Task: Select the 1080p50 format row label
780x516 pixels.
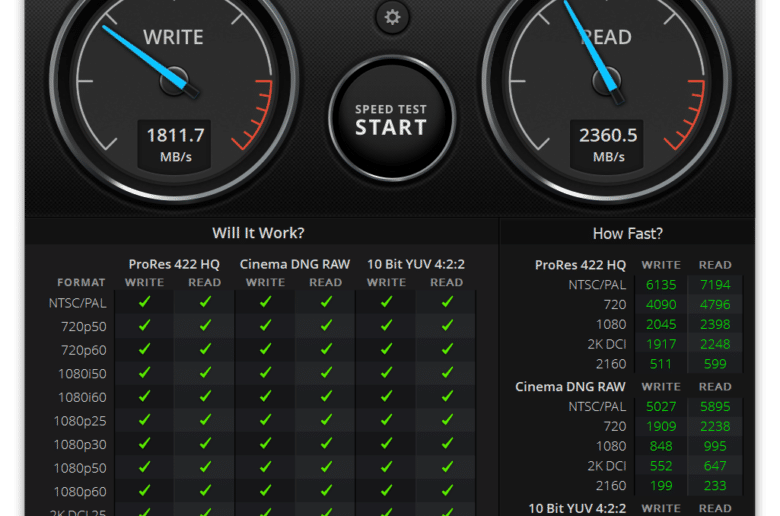Action: point(80,468)
